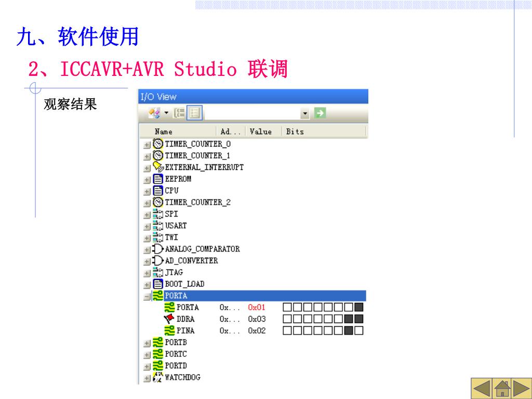
Task: Select the PORTA value 0x01
Action: [x=257, y=308]
